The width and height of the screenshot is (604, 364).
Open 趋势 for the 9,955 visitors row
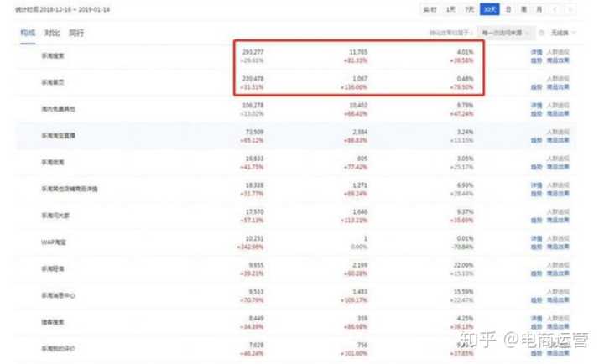coord(537,273)
